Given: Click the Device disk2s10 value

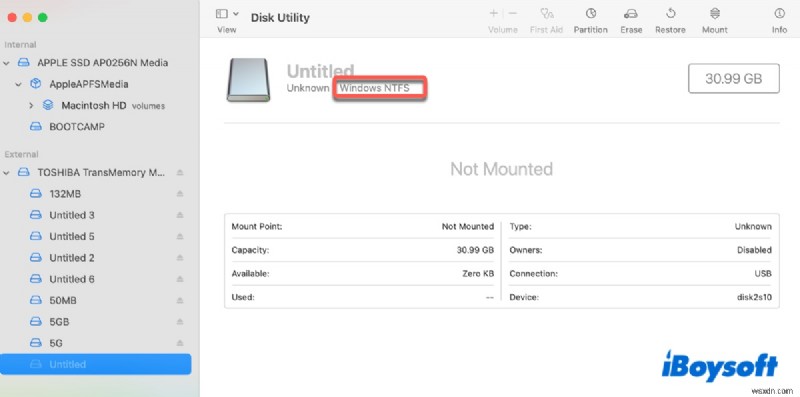Looking at the screenshot, I should (x=755, y=297).
